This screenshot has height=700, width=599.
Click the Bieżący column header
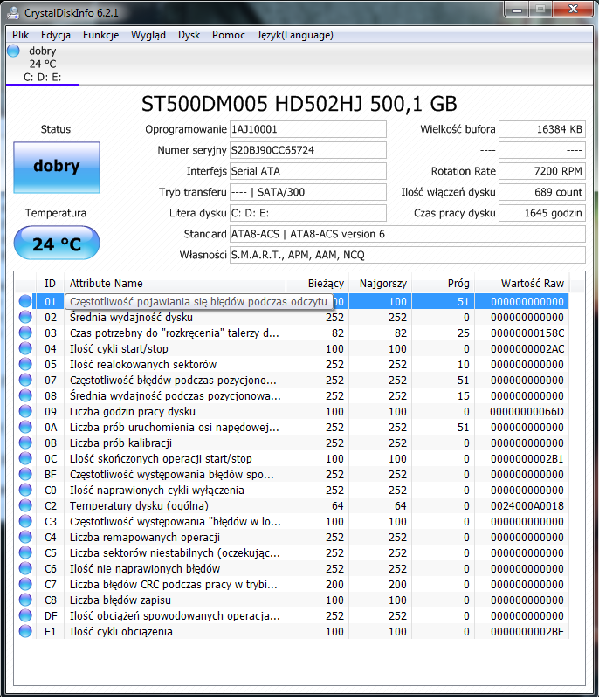point(318,284)
